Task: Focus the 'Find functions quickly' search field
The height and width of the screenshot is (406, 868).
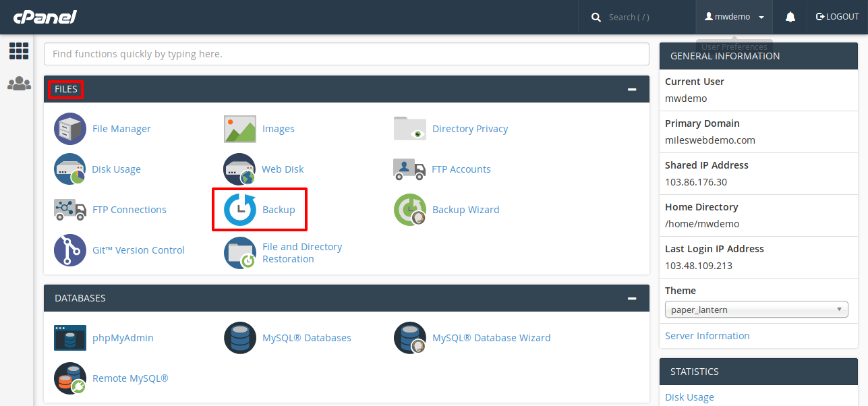Action: pyautogui.click(x=347, y=54)
